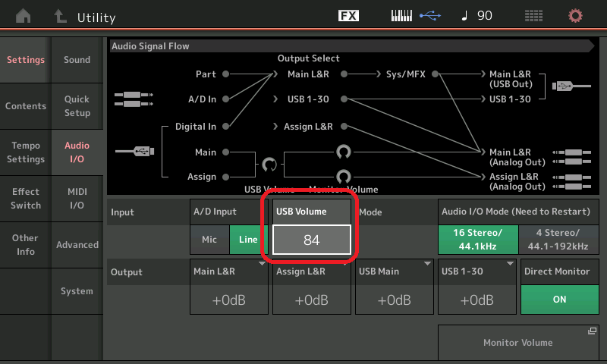Click the exit up-arrow icon

[60, 16]
